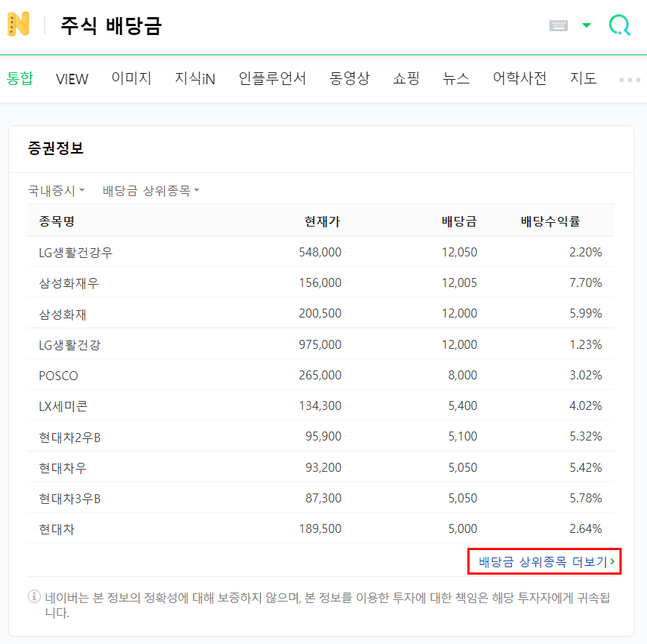Viewport: 647px width, 644px height.
Task: Click the 4.02% yield of LX세미콘
Action: tap(586, 405)
